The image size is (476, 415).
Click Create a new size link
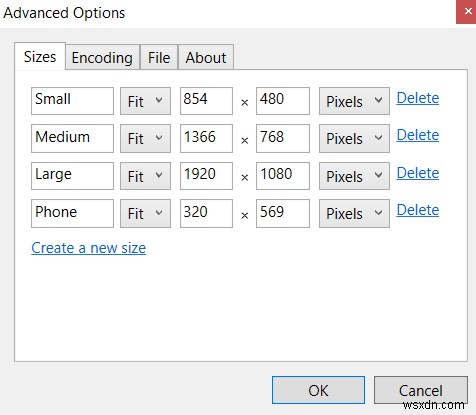89,248
